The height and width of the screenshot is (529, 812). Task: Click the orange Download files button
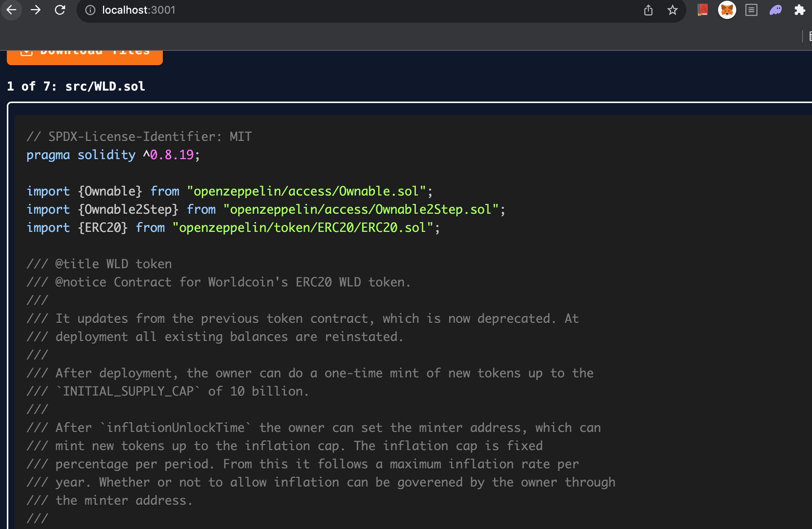[x=85, y=57]
